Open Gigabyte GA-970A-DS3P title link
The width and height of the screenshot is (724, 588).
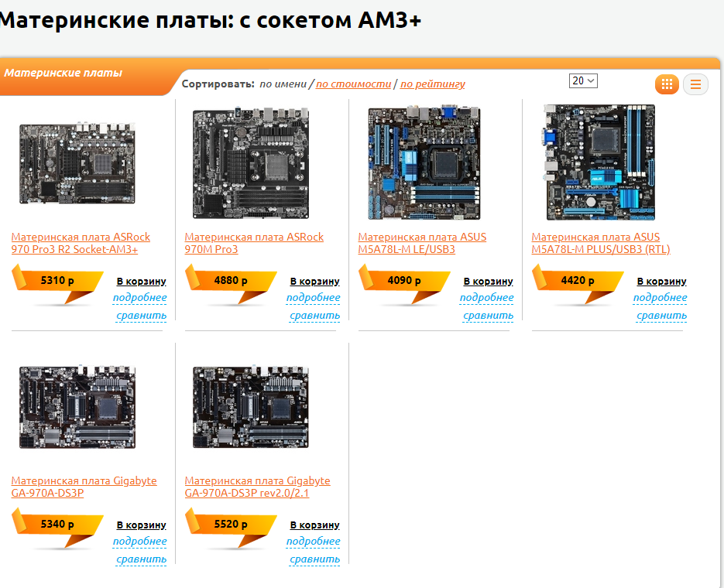coord(84,487)
